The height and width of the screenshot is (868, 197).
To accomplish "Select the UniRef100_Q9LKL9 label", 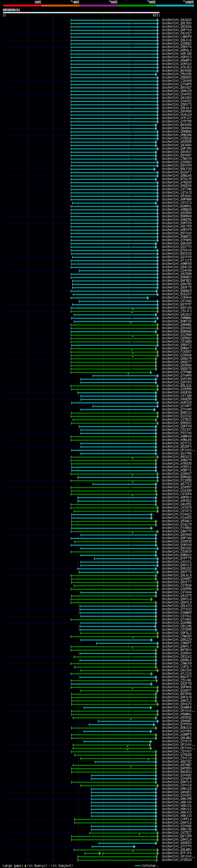I will [x=177, y=108].
